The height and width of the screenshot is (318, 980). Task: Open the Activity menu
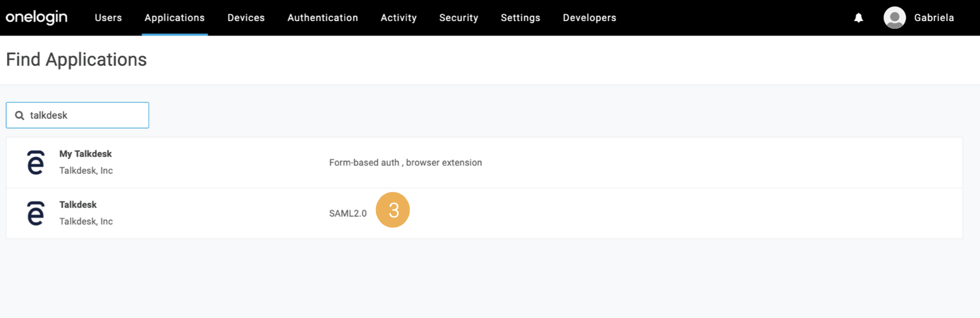399,18
